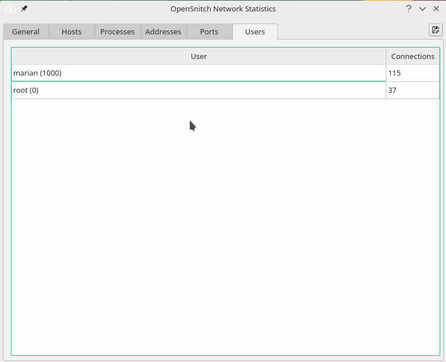Select the Users tab

tap(255, 32)
